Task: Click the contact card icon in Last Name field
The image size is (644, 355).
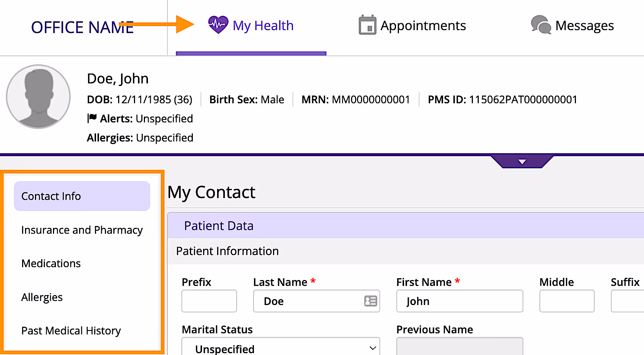Action: (x=371, y=301)
